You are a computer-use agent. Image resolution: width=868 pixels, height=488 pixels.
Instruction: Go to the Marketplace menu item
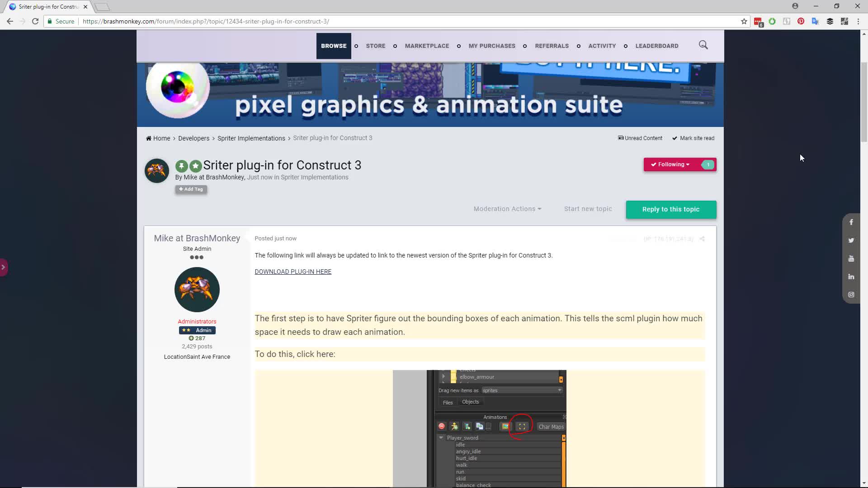tap(427, 46)
